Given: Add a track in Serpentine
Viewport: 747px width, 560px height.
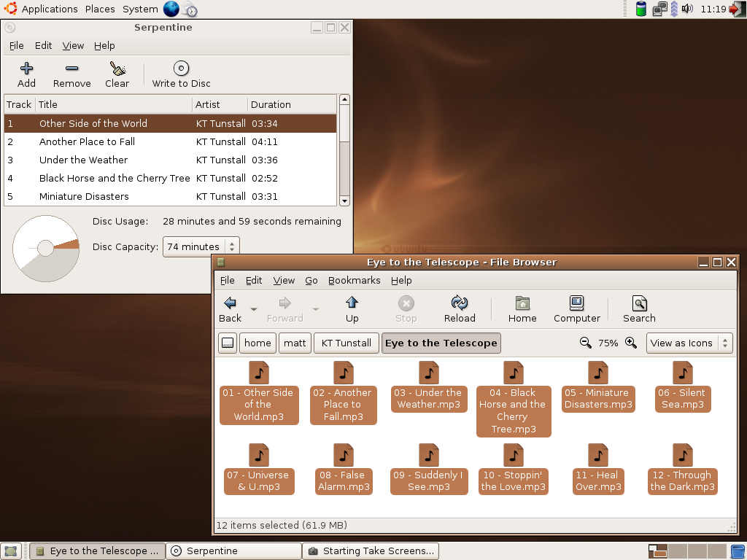Looking at the screenshot, I should coord(26,75).
